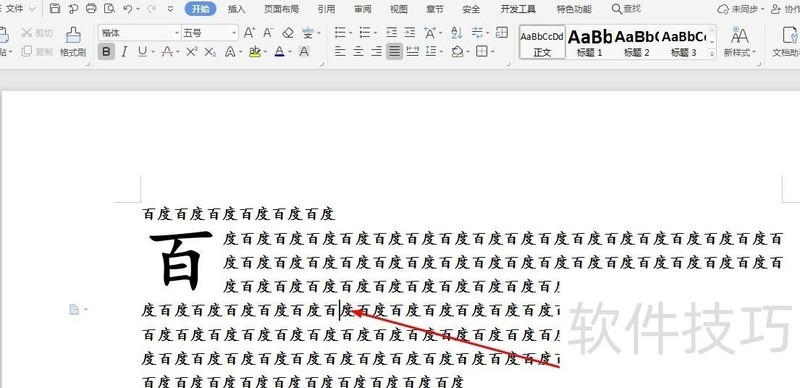Click the 查找 search button
This screenshot has height=388, width=800.
(x=627, y=9)
